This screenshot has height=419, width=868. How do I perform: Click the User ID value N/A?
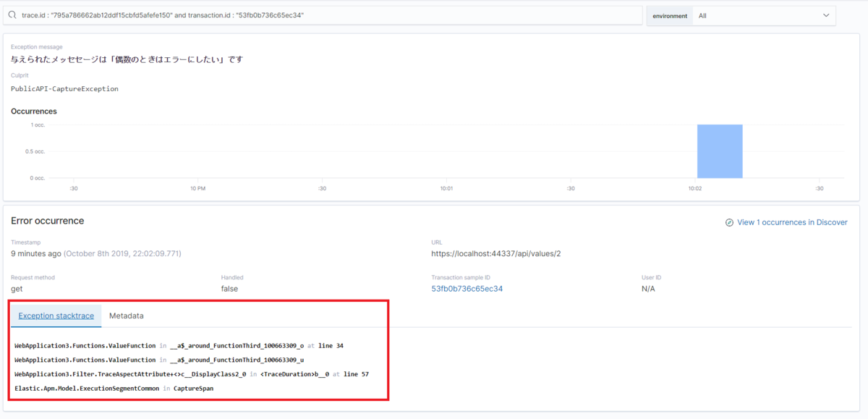[x=648, y=289]
